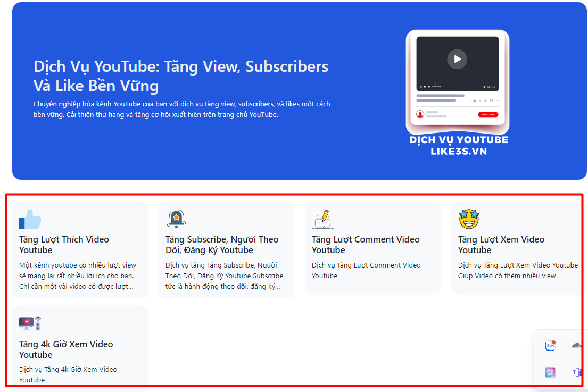Click the text "Giúp Video có thêm nhiều view"

click(x=507, y=276)
